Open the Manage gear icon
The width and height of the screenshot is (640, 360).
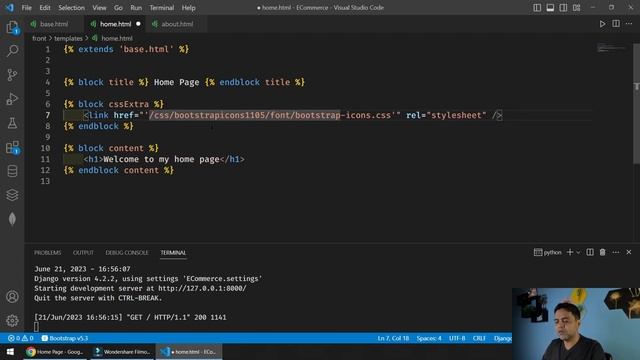pos(12,320)
